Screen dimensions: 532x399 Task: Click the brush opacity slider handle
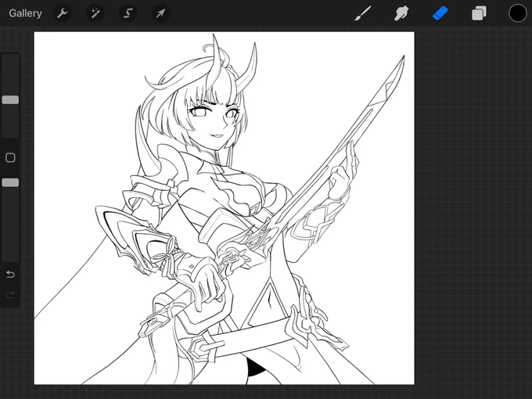click(x=10, y=182)
